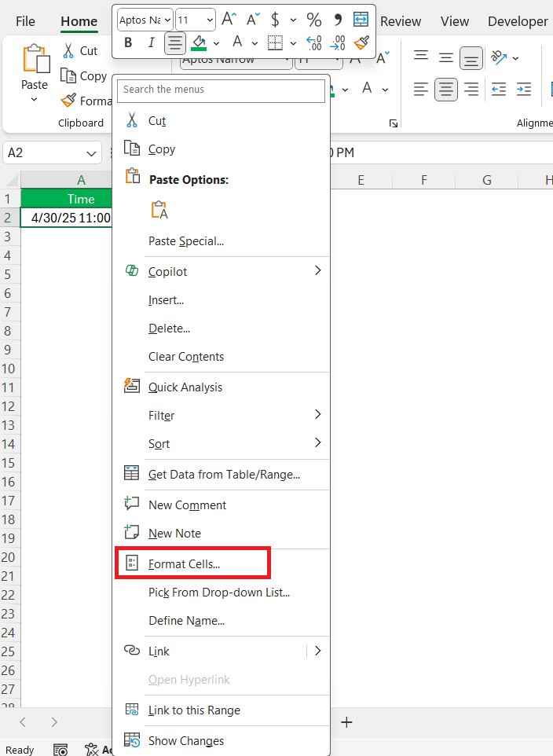Add a New Comment from context menu
This screenshot has width=553, height=756.
click(221, 505)
